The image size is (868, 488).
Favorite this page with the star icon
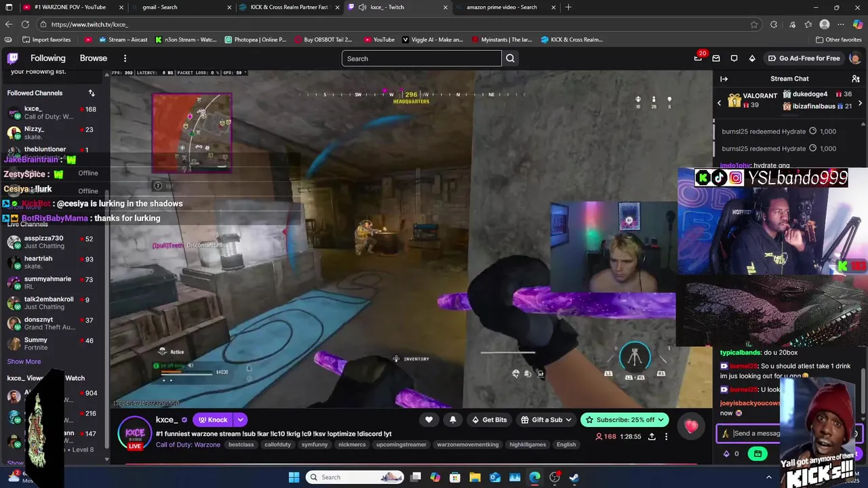[754, 24]
